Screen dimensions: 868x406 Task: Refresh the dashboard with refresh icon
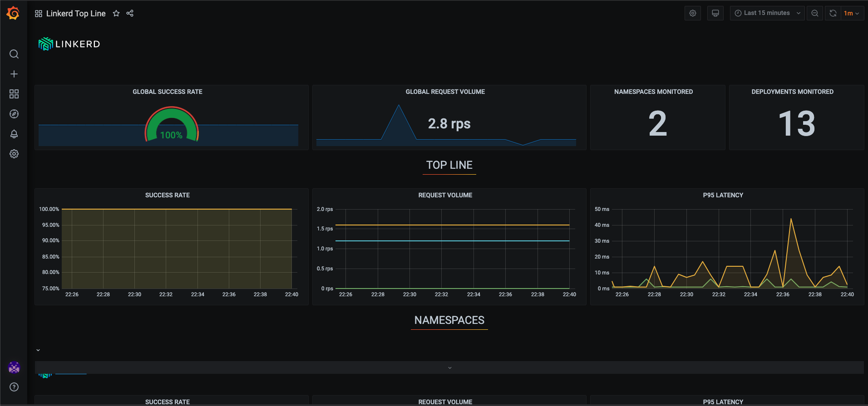(x=833, y=13)
